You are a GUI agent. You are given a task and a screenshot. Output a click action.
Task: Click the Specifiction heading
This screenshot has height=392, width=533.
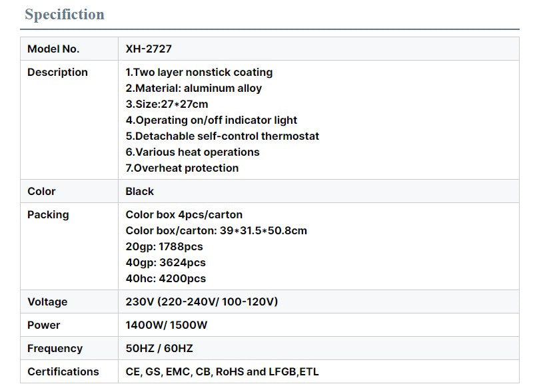click(x=65, y=15)
